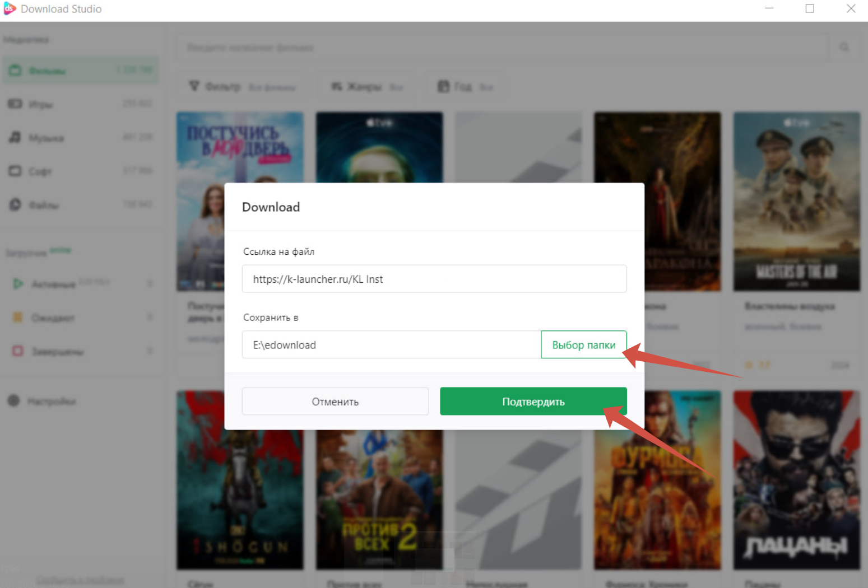Open Настройки with the gear icon

click(14, 401)
